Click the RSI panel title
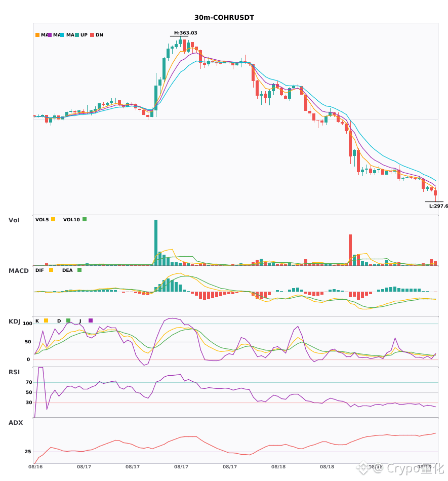 coord(14,372)
